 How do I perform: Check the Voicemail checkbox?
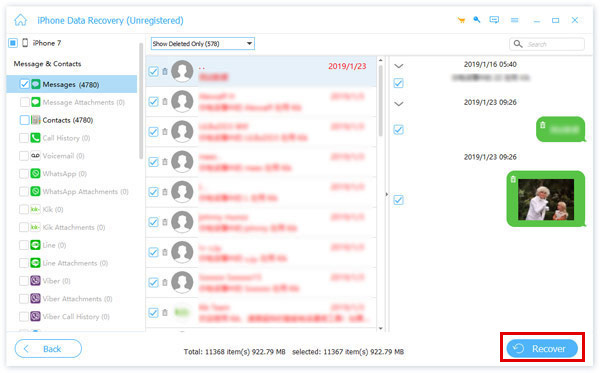[x=24, y=156]
